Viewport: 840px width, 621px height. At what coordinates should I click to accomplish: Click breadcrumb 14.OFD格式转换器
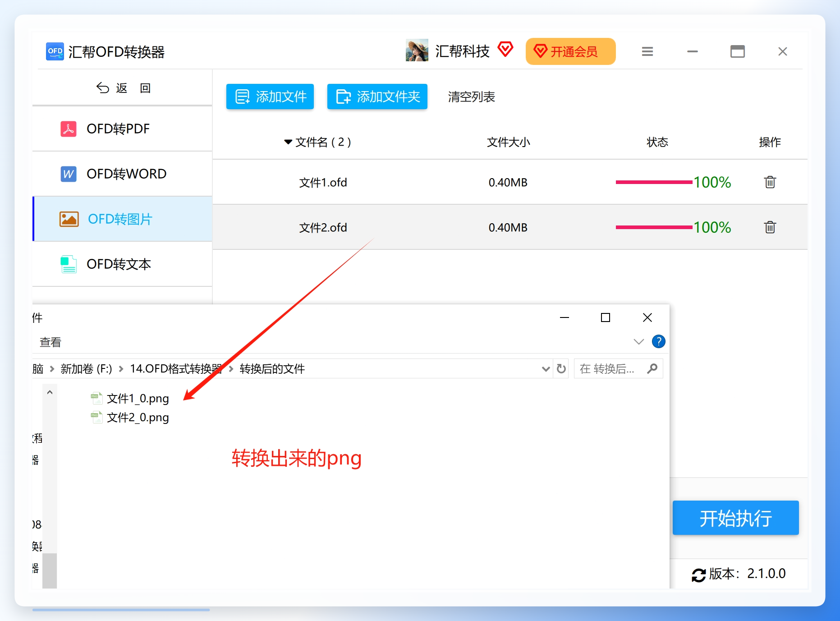[x=176, y=369]
